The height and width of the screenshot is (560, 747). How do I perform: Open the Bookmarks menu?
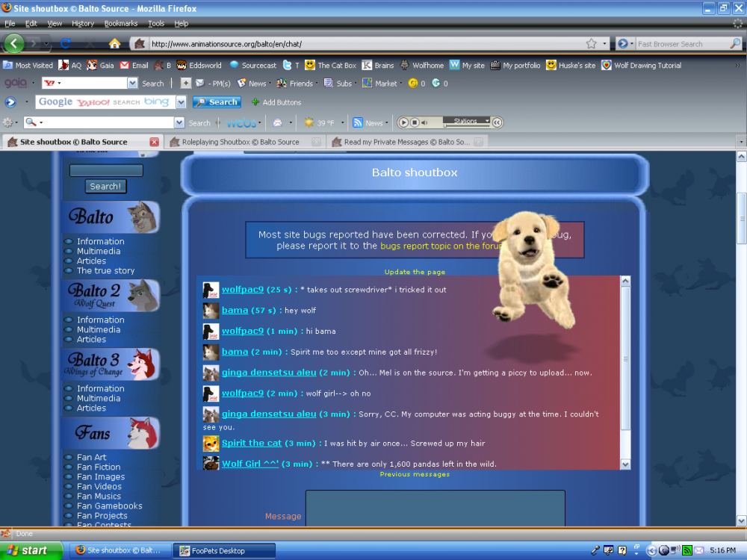[x=121, y=23]
